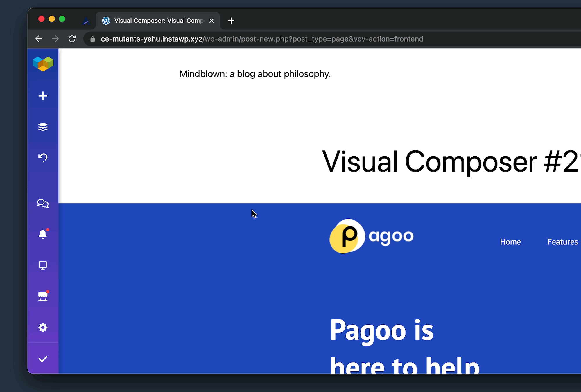
Task: Click the address bar URL
Action: click(x=262, y=39)
